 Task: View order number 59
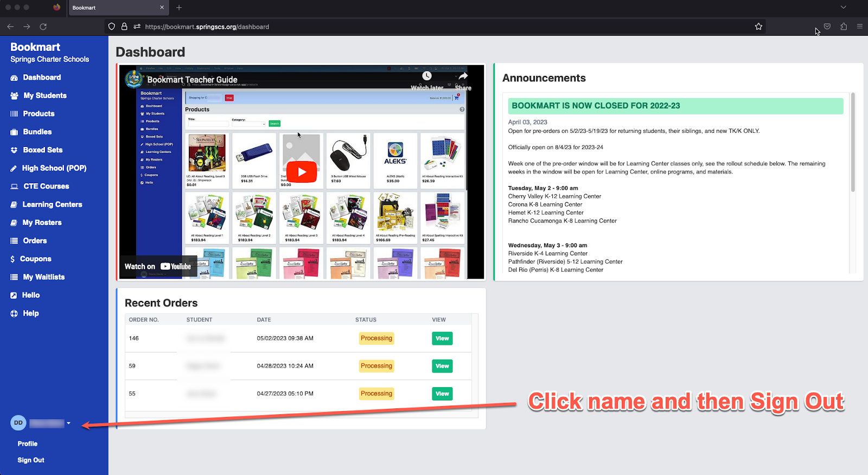click(442, 366)
